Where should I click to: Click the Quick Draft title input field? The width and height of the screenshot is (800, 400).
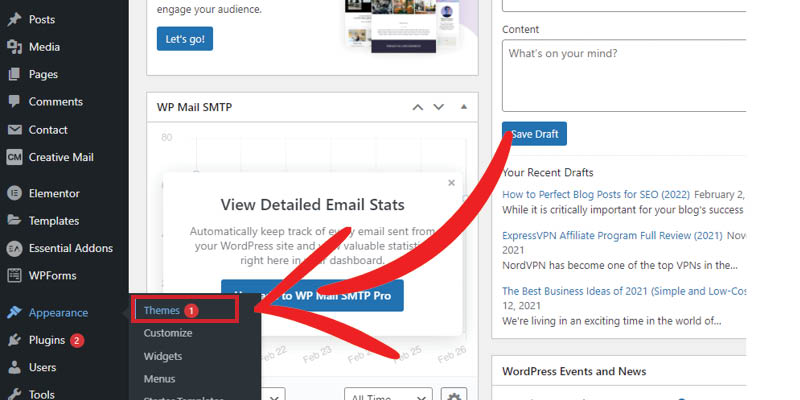624,5
